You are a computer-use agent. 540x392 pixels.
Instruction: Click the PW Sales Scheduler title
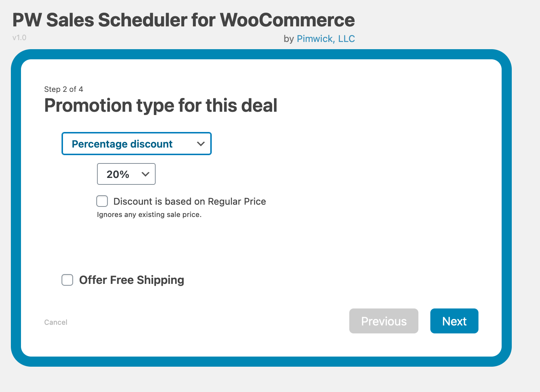(183, 20)
